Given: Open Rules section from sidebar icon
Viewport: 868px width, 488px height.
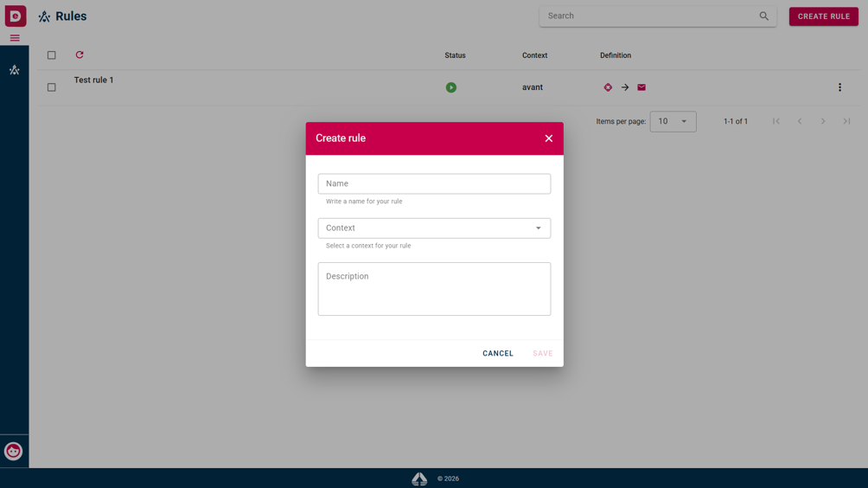Looking at the screenshot, I should (x=15, y=70).
